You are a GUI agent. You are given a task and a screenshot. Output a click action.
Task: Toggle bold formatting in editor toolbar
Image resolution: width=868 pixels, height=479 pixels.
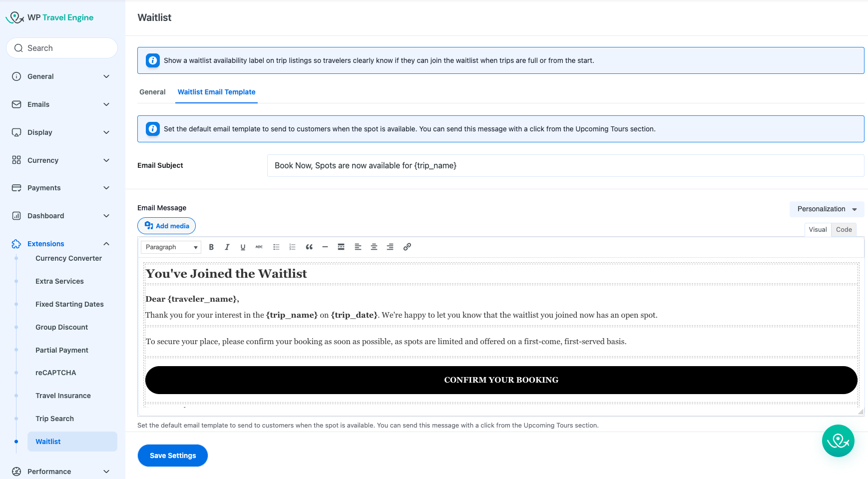211,247
